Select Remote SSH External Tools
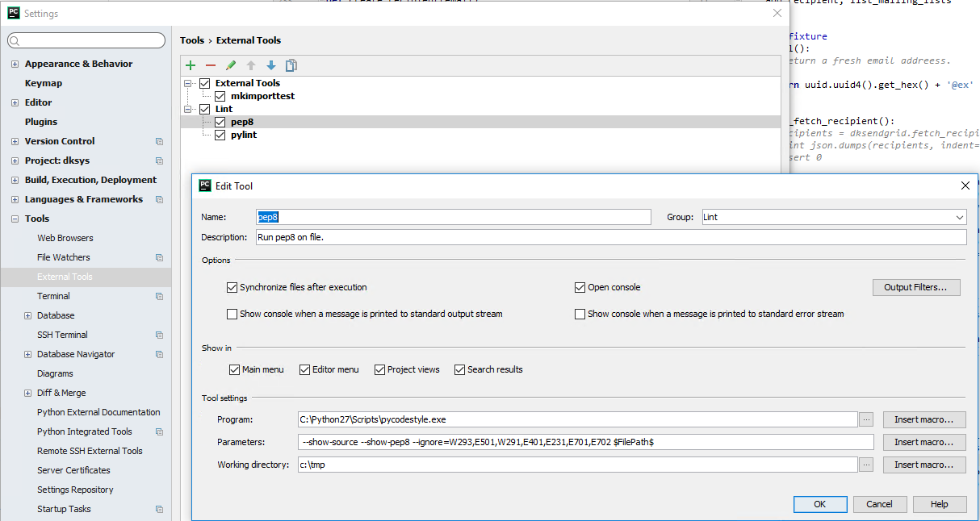Image resolution: width=980 pixels, height=521 pixels. [x=90, y=451]
